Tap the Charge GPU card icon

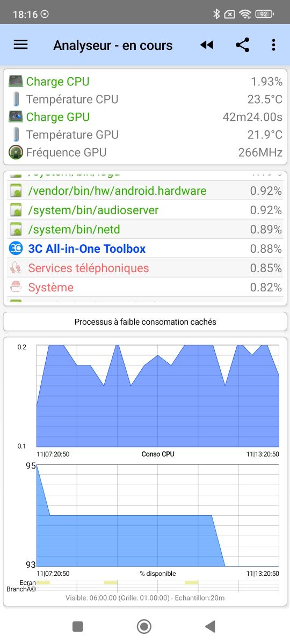tap(16, 117)
